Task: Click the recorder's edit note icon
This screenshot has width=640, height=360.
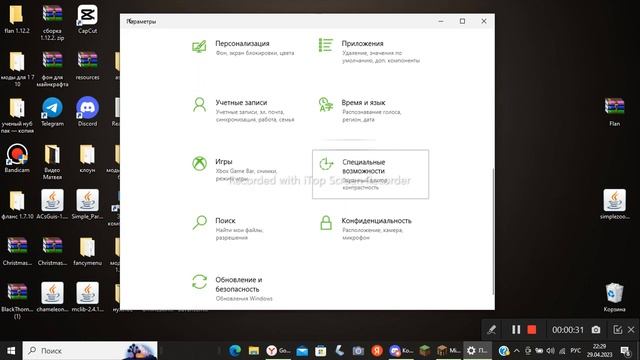Action: (x=618, y=329)
